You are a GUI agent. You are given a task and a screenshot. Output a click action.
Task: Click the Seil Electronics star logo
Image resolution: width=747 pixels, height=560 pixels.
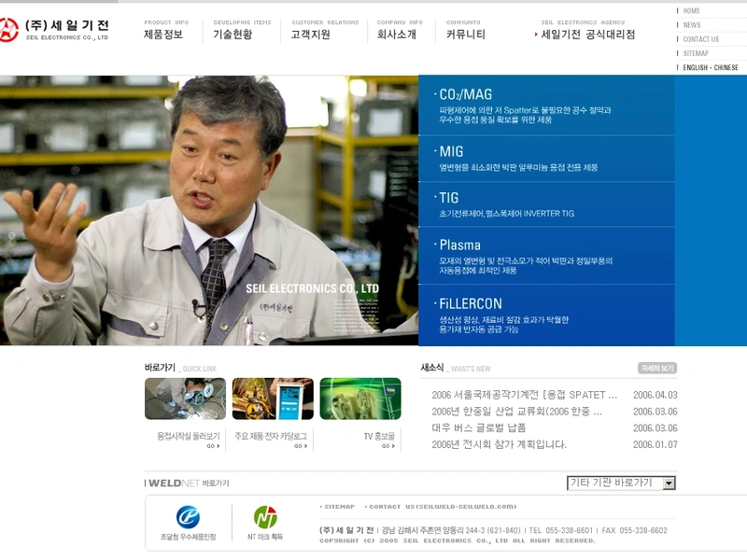(x=8, y=30)
